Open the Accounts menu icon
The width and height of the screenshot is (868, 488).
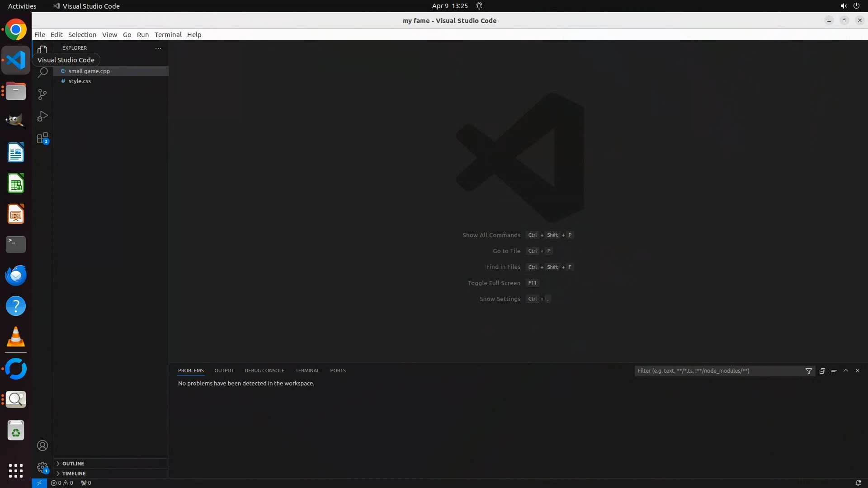[42, 446]
